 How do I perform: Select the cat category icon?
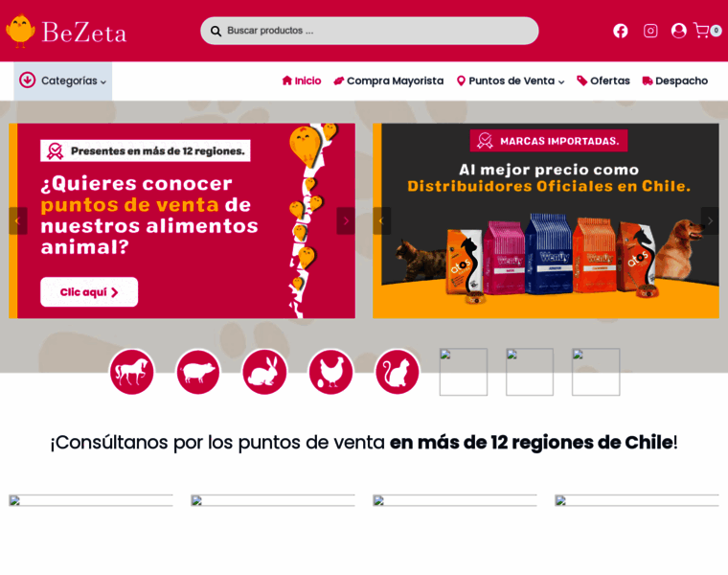click(397, 372)
